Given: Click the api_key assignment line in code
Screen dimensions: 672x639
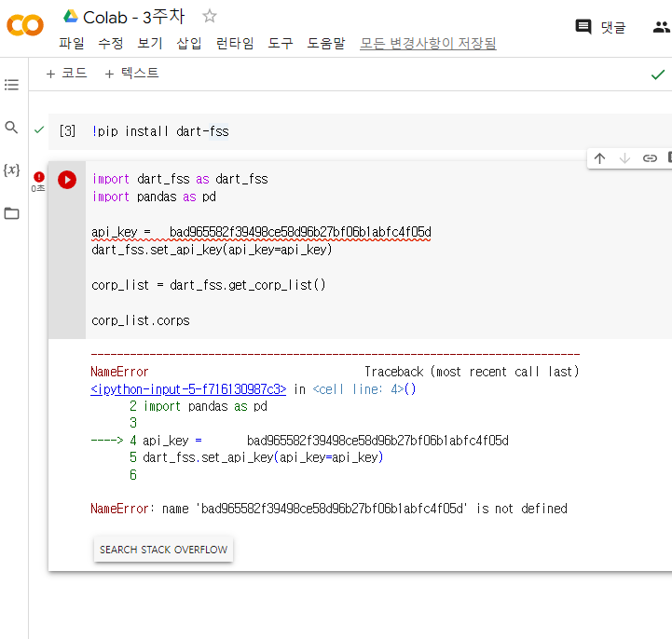Looking at the screenshot, I should coord(261,232).
